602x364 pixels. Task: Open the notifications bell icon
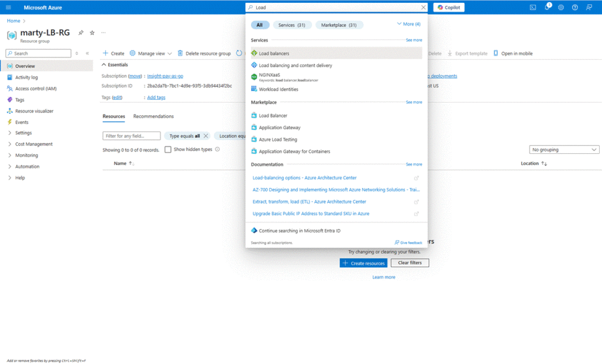click(547, 8)
